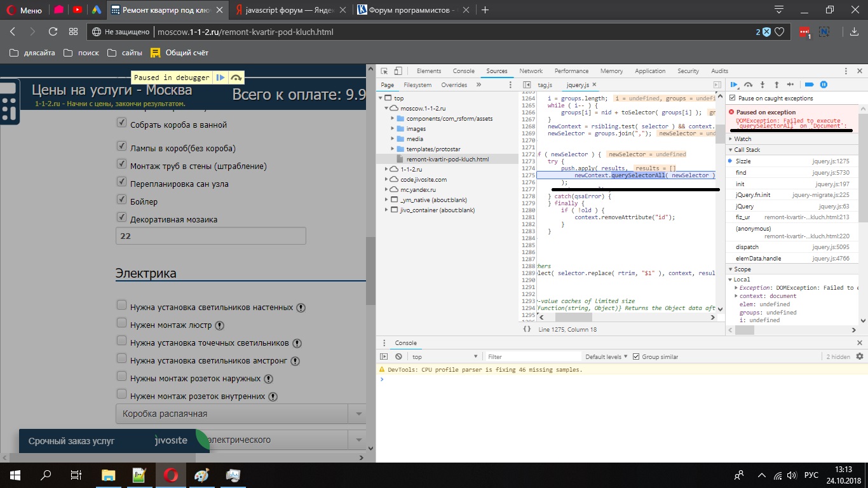Launch Paint from Windows taskbar
Image resolution: width=868 pixels, height=488 pixels.
(201, 475)
